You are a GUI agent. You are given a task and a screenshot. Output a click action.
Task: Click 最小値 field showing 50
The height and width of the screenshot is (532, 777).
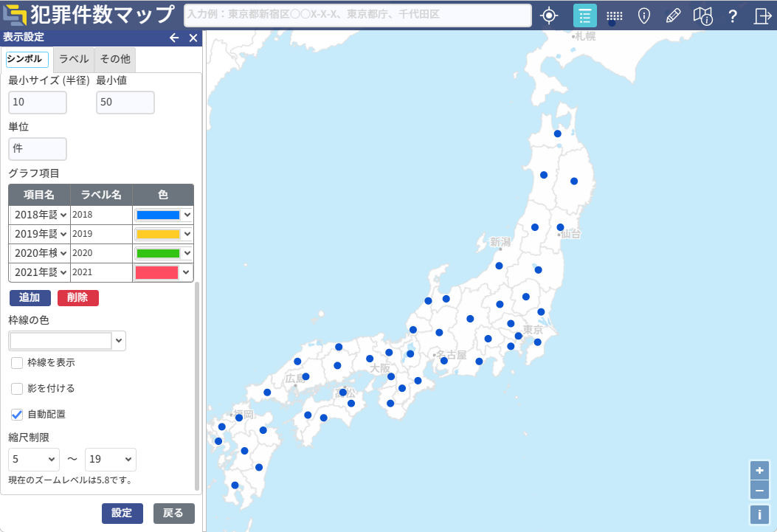click(x=125, y=103)
